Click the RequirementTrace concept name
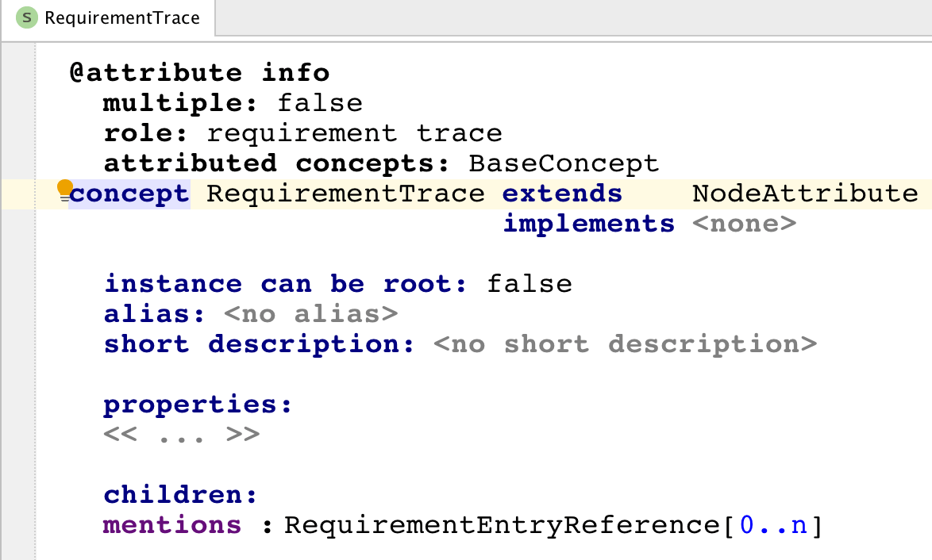This screenshot has width=932, height=560. coord(345,194)
